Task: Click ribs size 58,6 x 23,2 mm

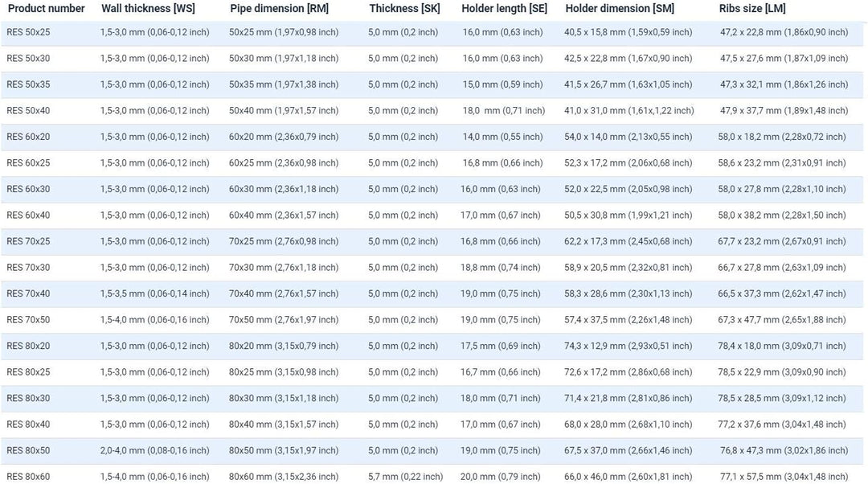Action: [x=782, y=163]
